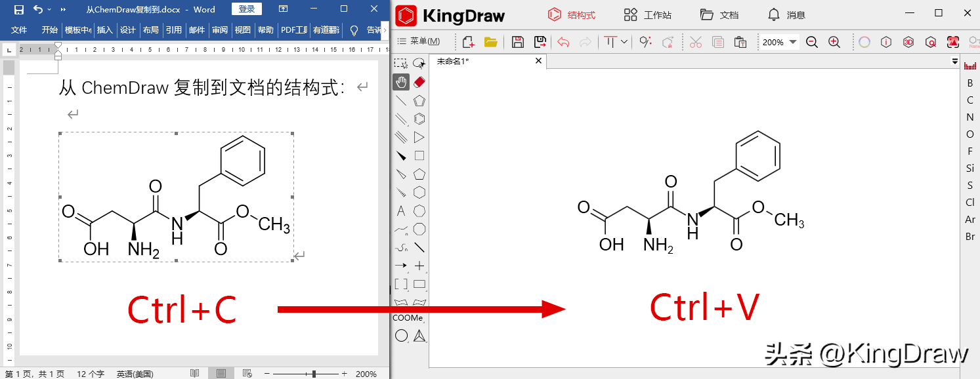This screenshot has height=379, width=980.
Task: Click the structure info hexagon icon
Action: 887,42
